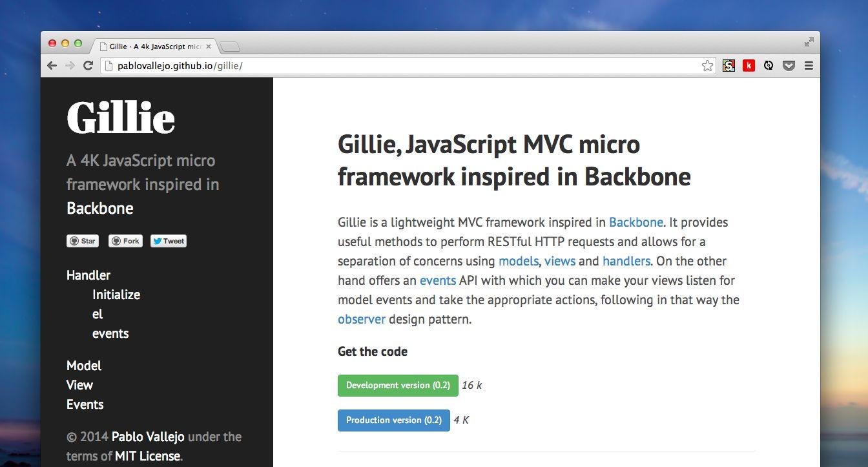
Task: Click the red k extension icon
Action: point(749,65)
